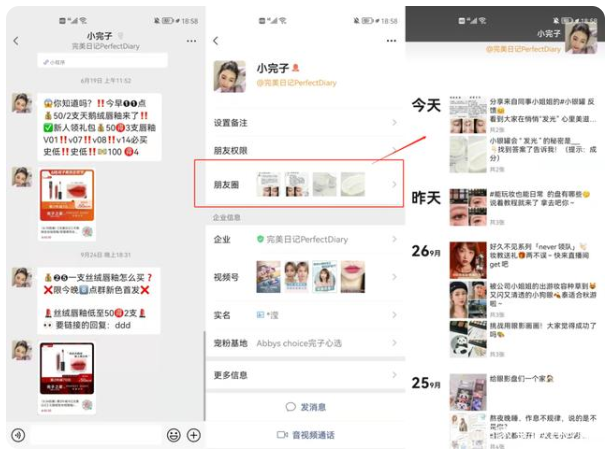Open moments cover avatar of 小完子
This screenshot has height=463, width=612.
(580, 38)
